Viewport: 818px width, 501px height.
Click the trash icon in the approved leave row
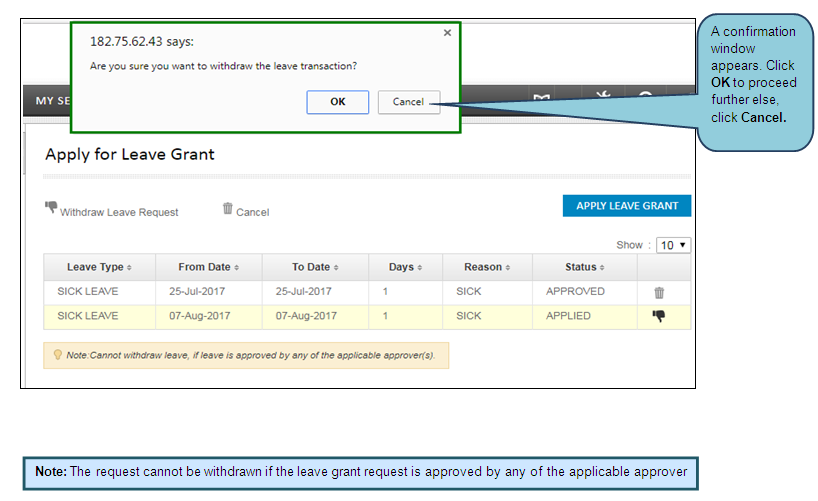pos(659,293)
